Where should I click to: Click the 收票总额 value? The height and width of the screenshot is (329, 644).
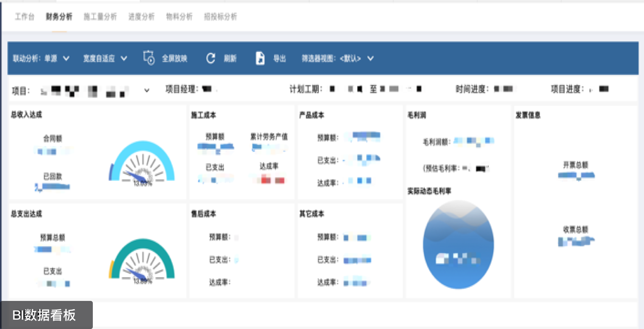pos(576,241)
